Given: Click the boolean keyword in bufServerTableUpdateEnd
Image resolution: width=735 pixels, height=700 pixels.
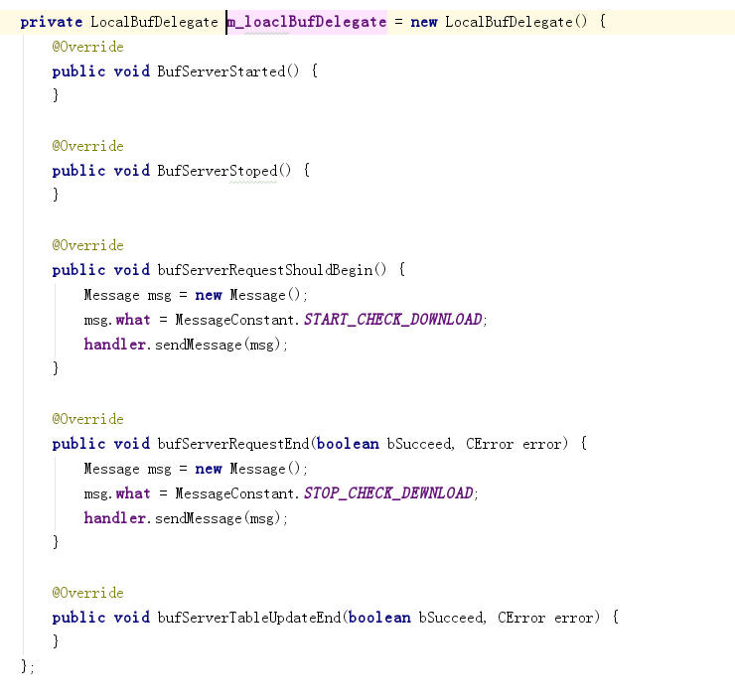Looking at the screenshot, I should pyautogui.click(x=378, y=618).
